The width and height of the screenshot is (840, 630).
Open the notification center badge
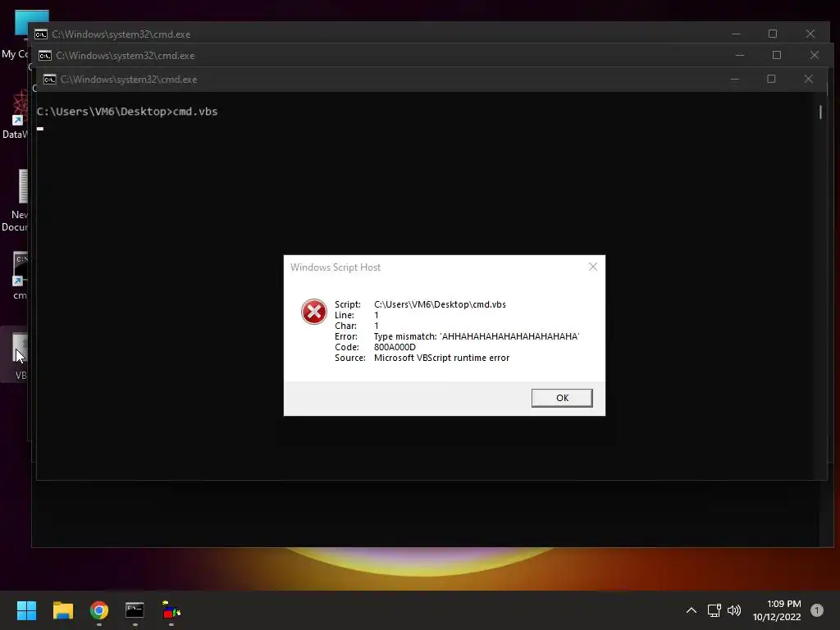click(x=817, y=610)
